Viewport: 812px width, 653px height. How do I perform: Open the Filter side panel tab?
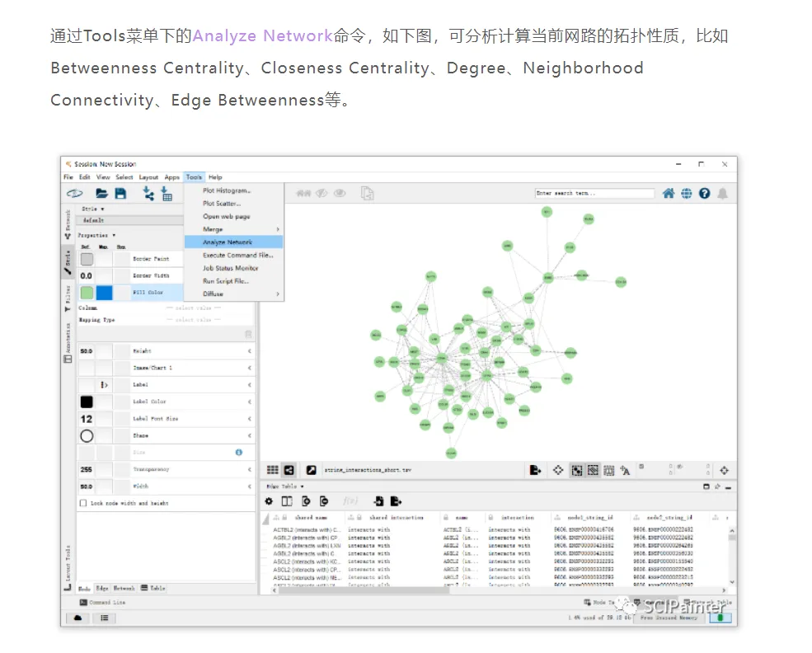pyautogui.click(x=68, y=298)
